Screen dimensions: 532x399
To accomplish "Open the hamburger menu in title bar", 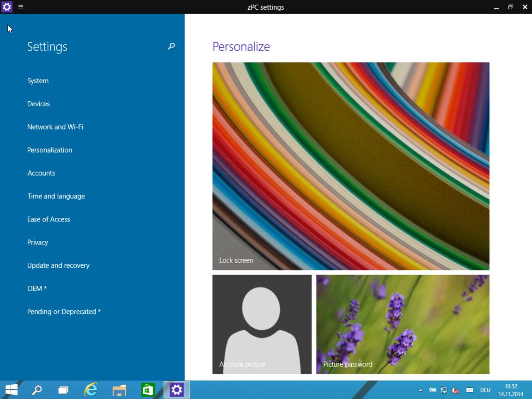I will (21, 7).
